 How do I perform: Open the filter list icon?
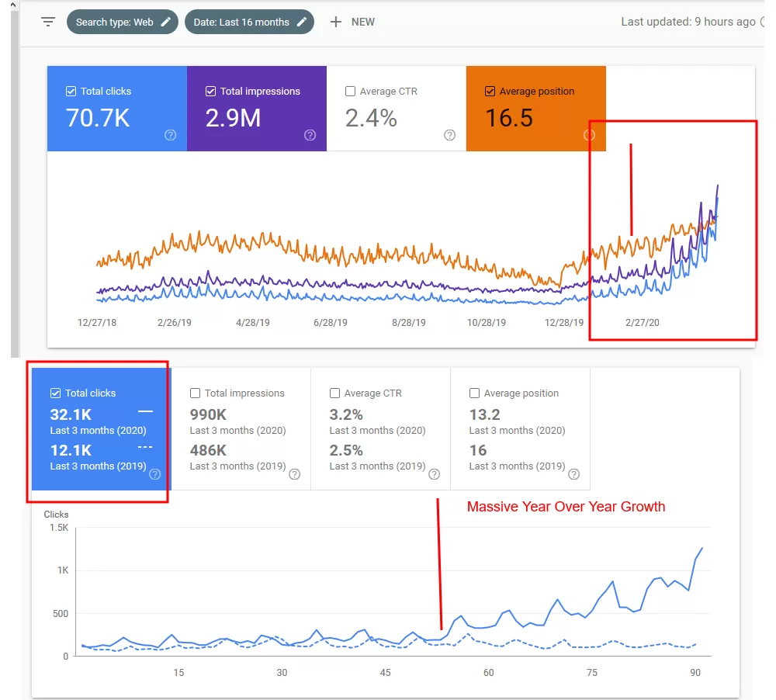(48, 22)
